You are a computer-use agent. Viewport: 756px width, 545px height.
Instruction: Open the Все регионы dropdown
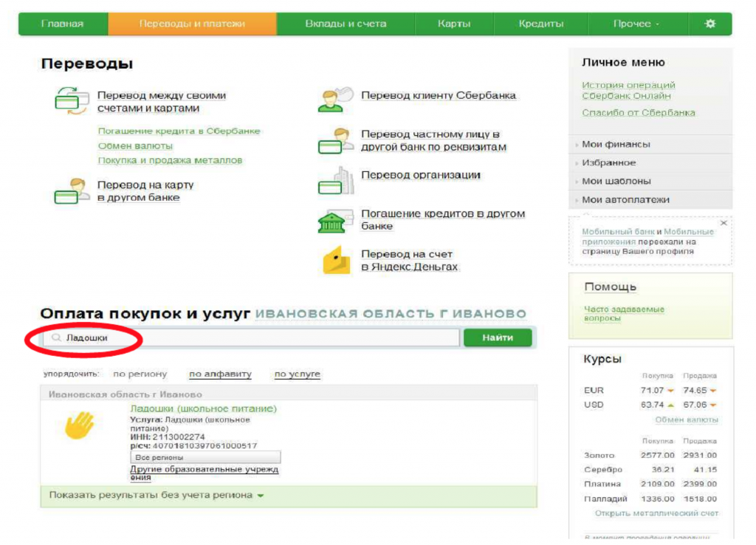[x=205, y=457]
